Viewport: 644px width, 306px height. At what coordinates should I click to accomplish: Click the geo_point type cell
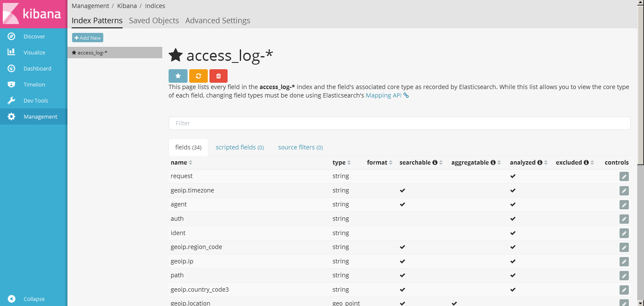346,303
